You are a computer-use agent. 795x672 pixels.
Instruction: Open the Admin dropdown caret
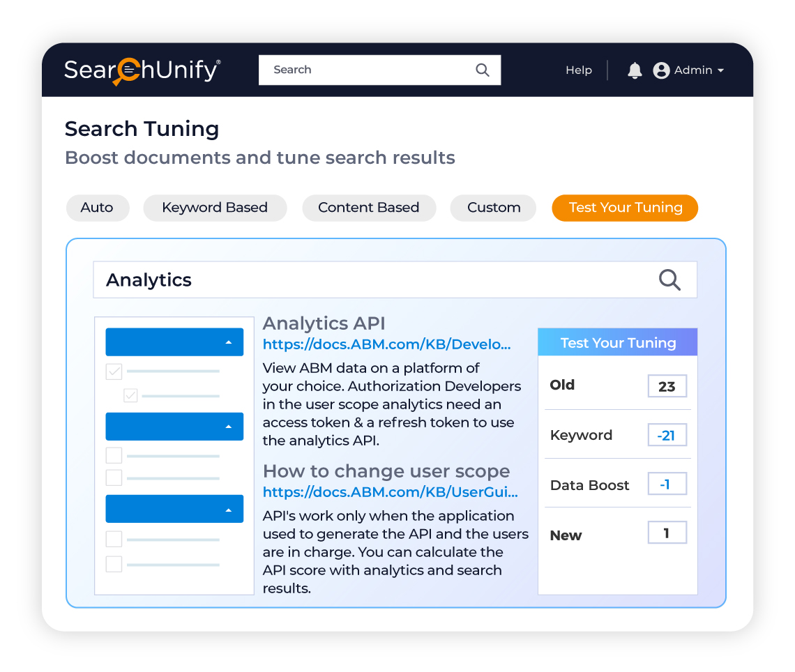pyautogui.click(x=720, y=70)
